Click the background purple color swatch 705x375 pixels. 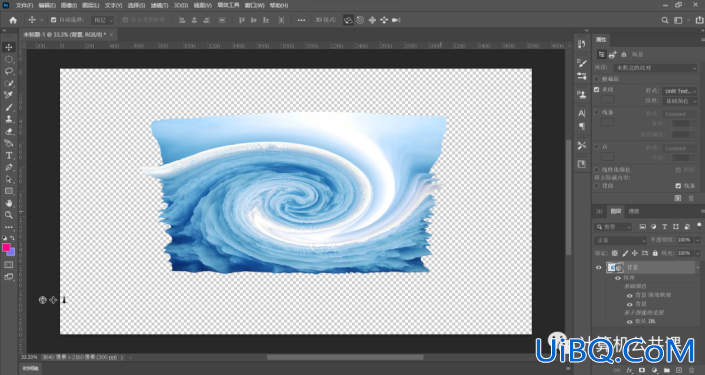[11, 252]
